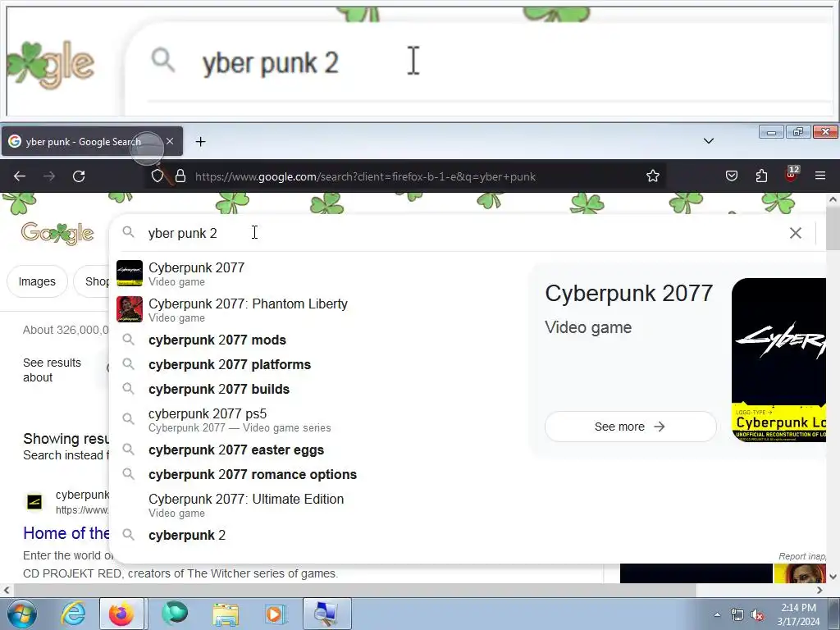This screenshot has width=840, height=630.
Task: Click the Firefox taskbar icon
Action: tap(121, 614)
